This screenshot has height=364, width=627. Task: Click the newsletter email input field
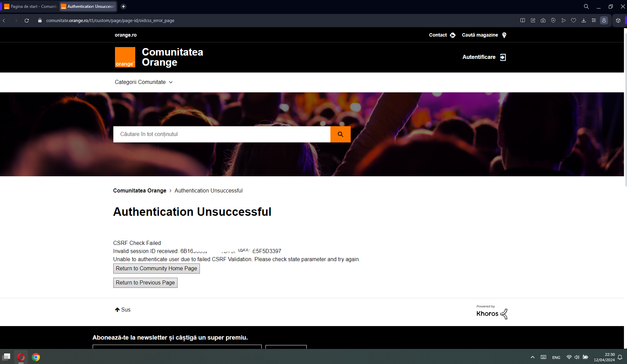pos(177,346)
